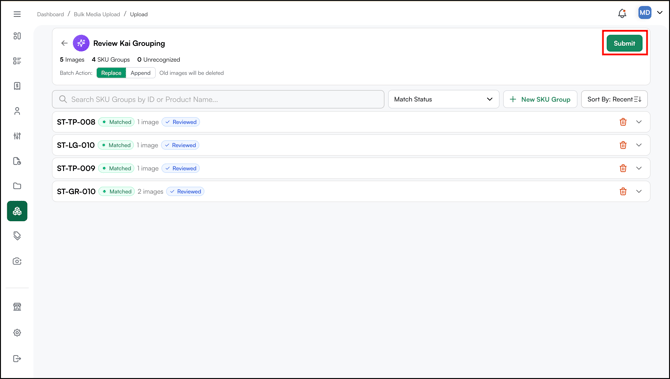Select the active bulk media sidebar icon
This screenshot has height=379, width=670.
17,211
